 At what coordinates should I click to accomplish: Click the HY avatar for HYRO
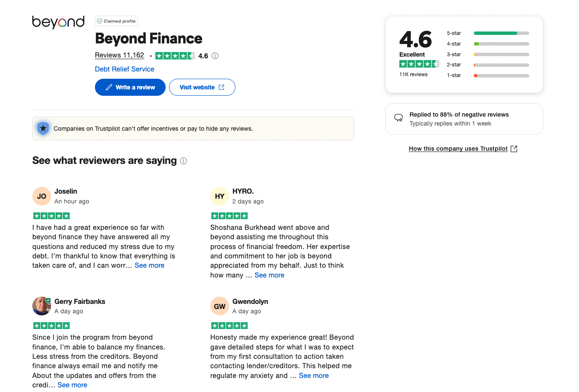tap(220, 196)
